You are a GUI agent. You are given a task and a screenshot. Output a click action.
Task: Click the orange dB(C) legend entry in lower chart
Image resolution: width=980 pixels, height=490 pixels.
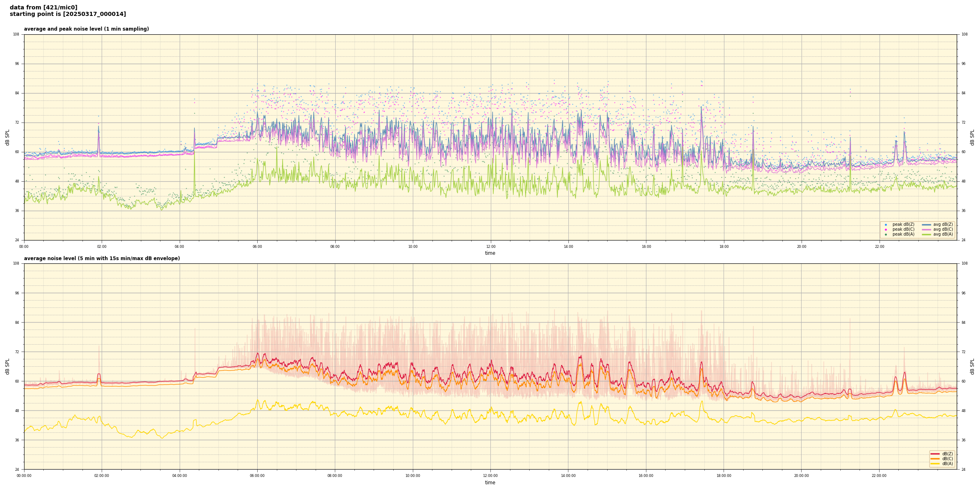coord(935,459)
